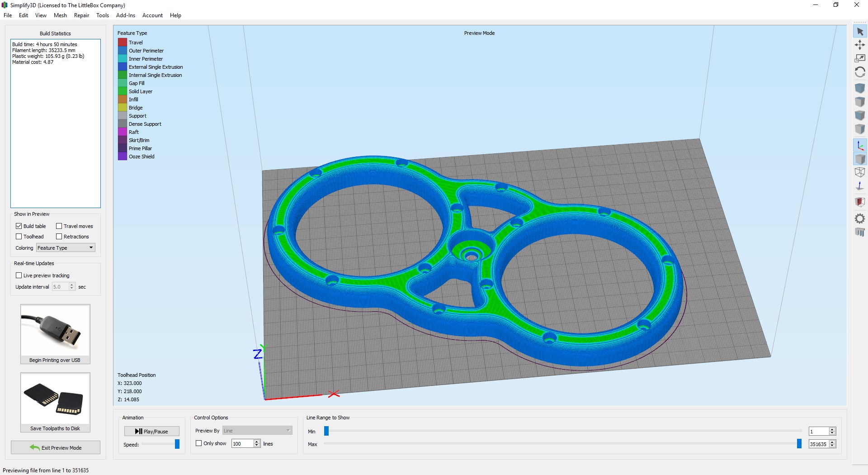Switch to the side view cube
The height and width of the screenshot is (475, 868).
860,129
